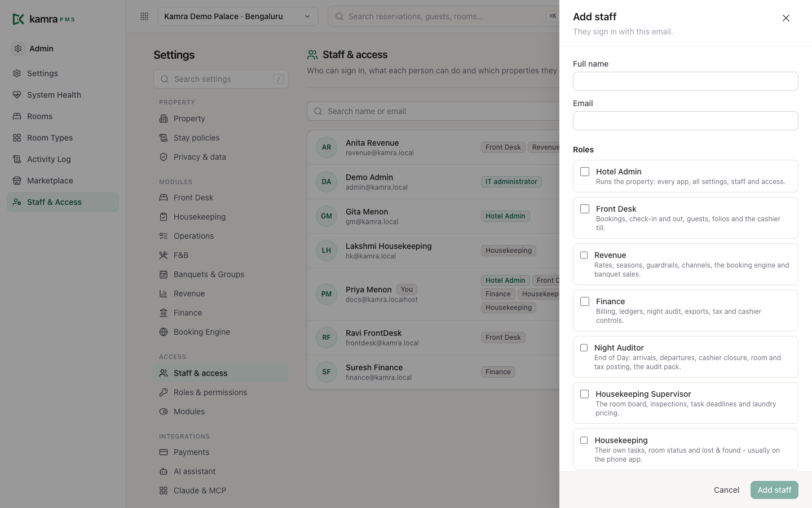Open Staff & Access in main sidebar

[x=63, y=202]
